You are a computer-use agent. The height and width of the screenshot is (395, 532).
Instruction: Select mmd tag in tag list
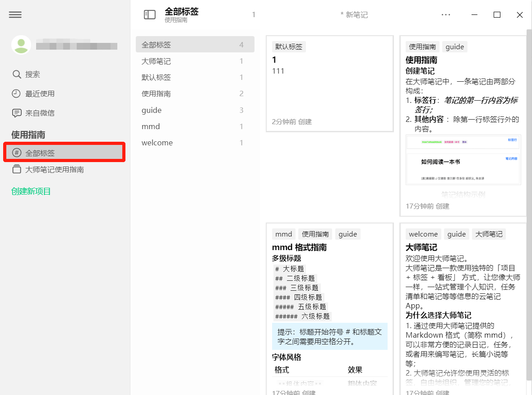(x=195, y=126)
